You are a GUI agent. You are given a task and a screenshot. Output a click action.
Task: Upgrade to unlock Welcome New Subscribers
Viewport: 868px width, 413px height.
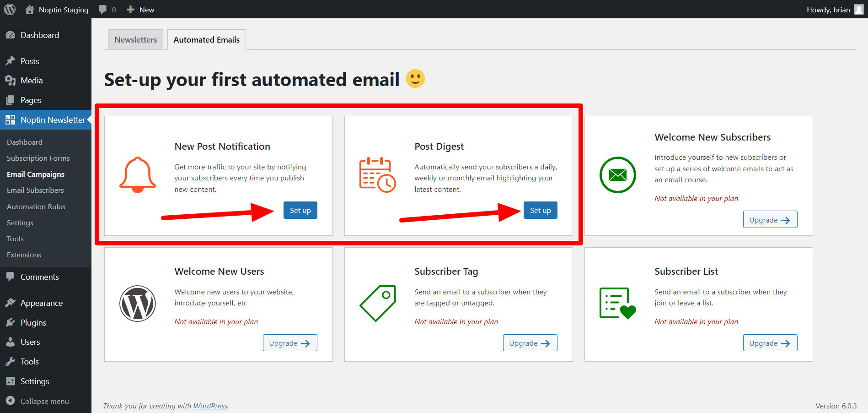770,220
